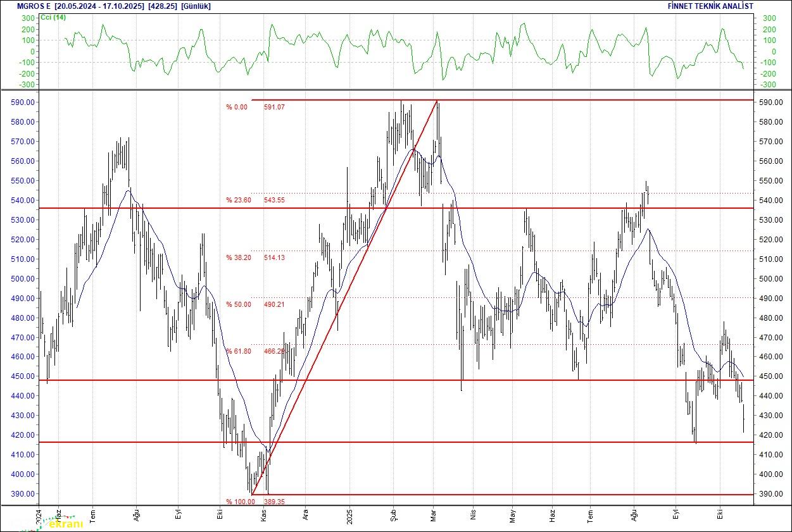Click the FİNNET TEKNİK ANALİST label

(710, 6)
